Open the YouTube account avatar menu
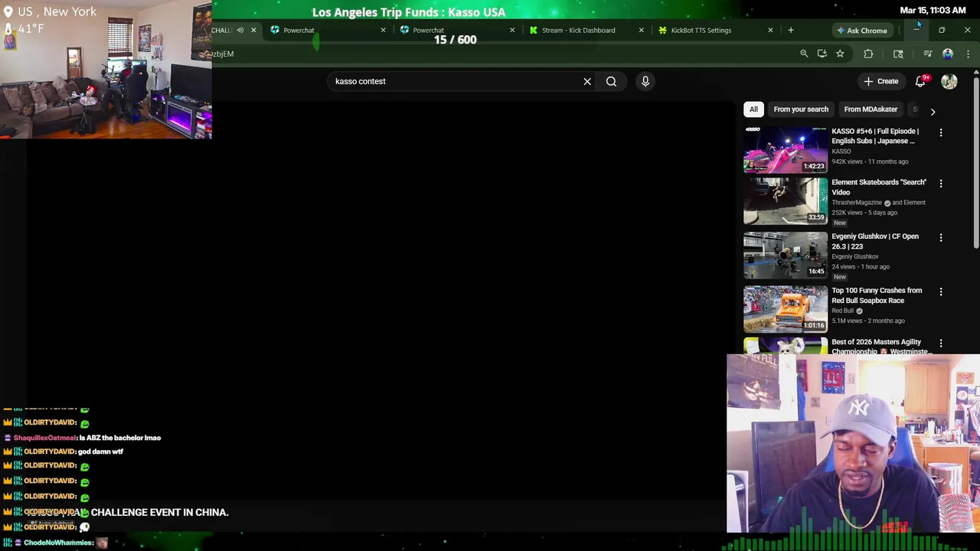The width and height of the screenshot is (980, 551). (x=949, y=81)
